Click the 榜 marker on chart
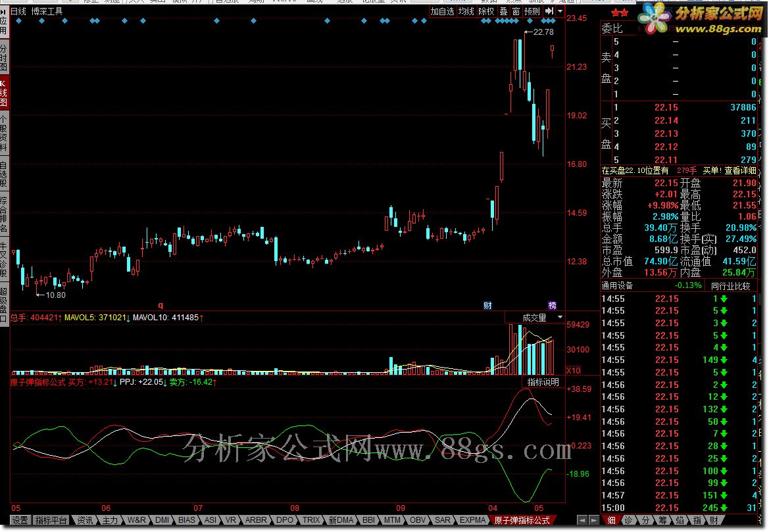The height and width of the screenshot is (532, 769). tap(552, 306)
